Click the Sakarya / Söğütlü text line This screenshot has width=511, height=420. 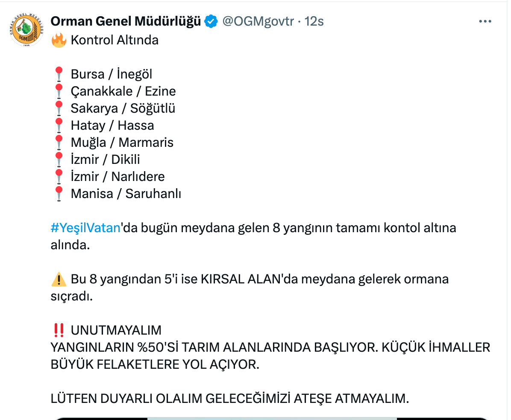123,108
